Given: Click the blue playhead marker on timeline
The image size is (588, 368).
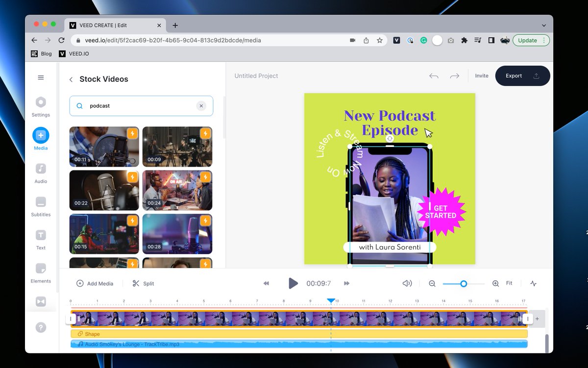Looking at the screenshot, I should (331, 300).
